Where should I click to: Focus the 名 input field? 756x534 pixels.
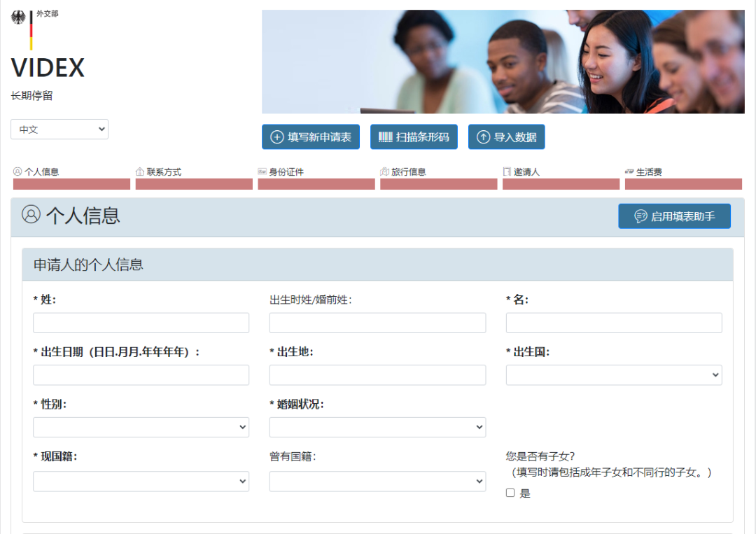click(x=614, y=323)
